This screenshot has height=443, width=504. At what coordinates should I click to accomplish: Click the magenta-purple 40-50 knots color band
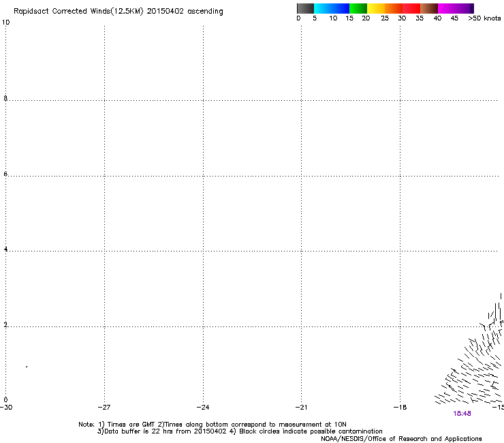click(456, 8)
